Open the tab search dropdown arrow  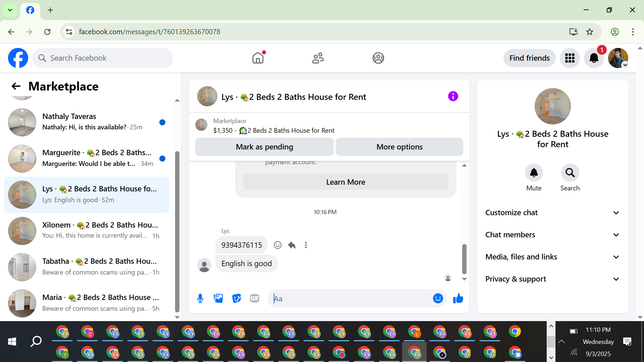pyautogui.click(x=10, y=10)
